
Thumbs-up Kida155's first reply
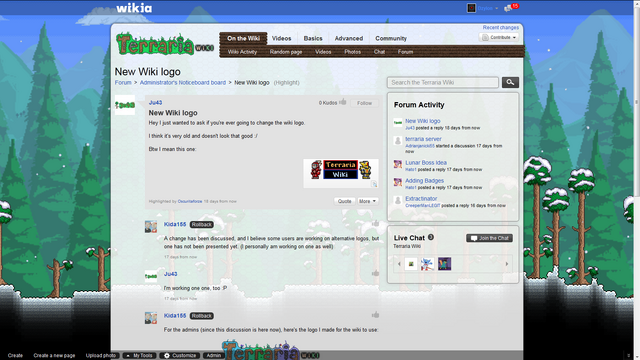pyautogui.click(x=376, y=223)
